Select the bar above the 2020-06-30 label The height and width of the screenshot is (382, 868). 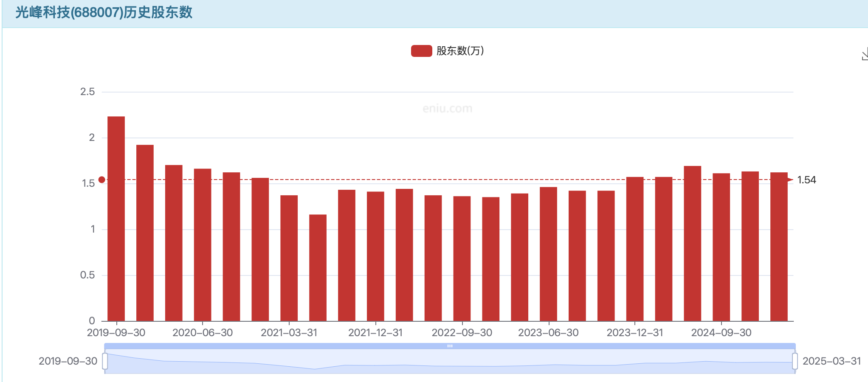(203, 245)
